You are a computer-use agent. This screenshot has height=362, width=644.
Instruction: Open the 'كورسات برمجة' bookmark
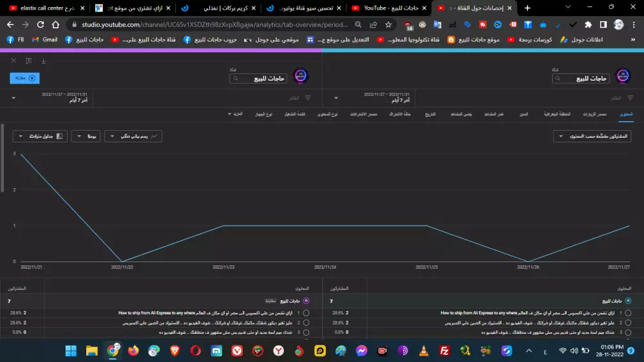tap(530, 40)
